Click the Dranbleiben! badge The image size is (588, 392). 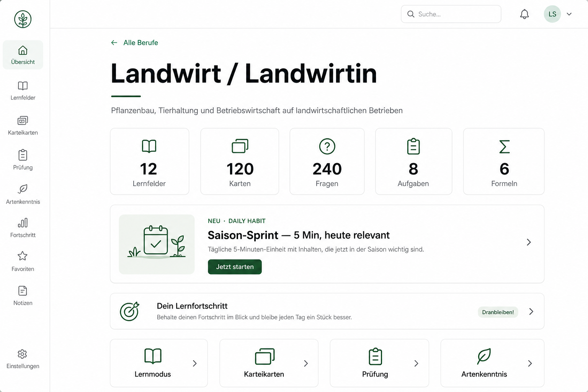[498, 312]
